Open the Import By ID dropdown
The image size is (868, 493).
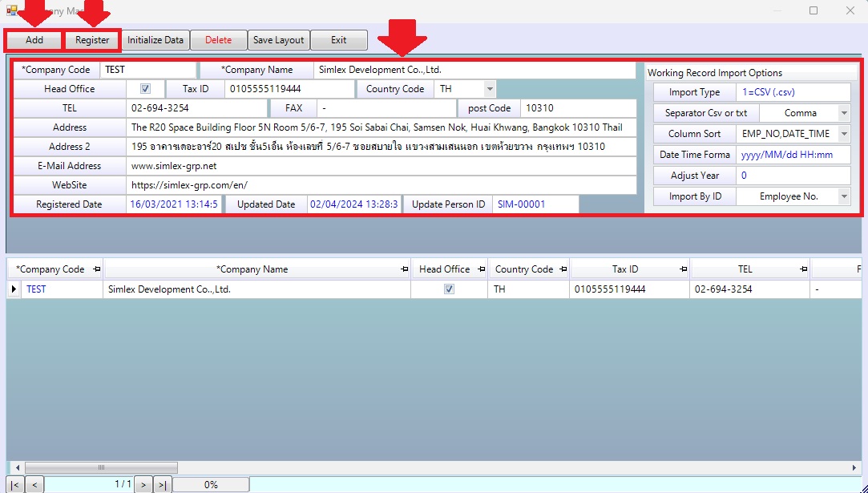pyautogui.click(x=844, y=196)
